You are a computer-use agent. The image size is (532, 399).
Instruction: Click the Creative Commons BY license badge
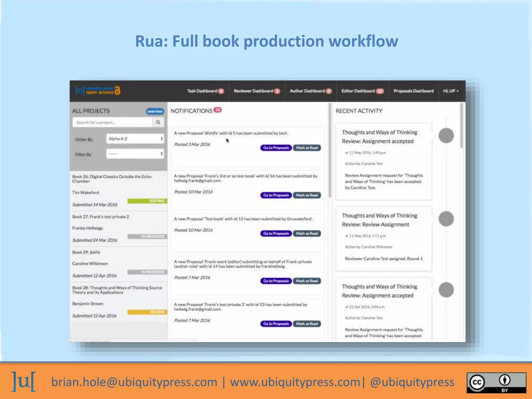(496, 382)
